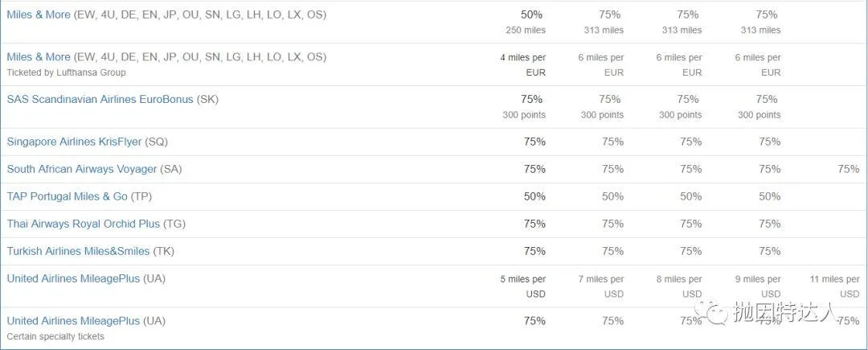Open Miles & More ticketed by Lufthansa Group link
Image resolution: width=868 pixels, height=350 pixels.
(39, 57)
